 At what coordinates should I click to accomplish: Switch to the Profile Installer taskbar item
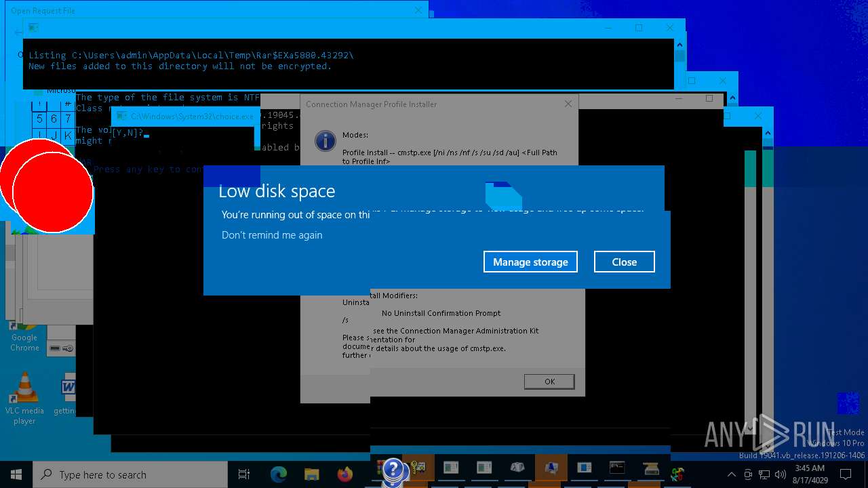click(551, 469)
